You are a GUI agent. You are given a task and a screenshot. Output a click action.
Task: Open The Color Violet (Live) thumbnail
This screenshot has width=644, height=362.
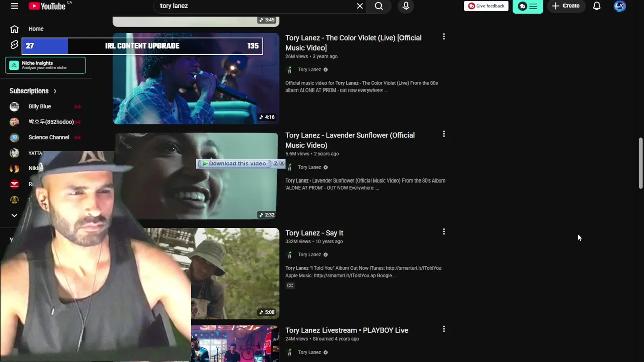pyautogui.click(x=196, y=78)
